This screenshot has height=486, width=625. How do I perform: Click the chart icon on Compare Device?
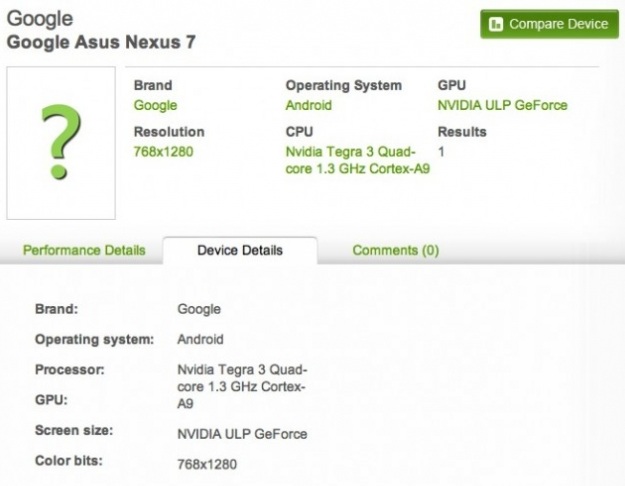pyautogui.click(x=496, y=24)
